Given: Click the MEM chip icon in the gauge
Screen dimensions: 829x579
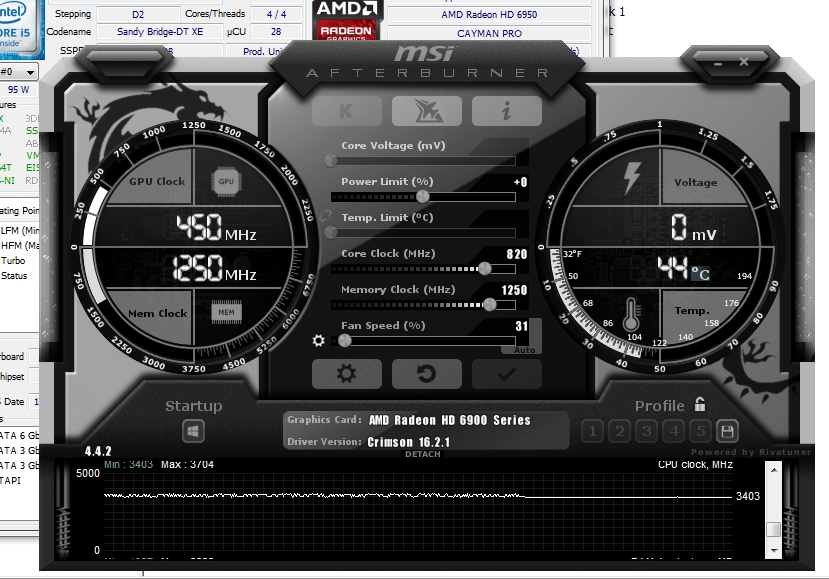Looking at the screenshot, I should 226,313.
